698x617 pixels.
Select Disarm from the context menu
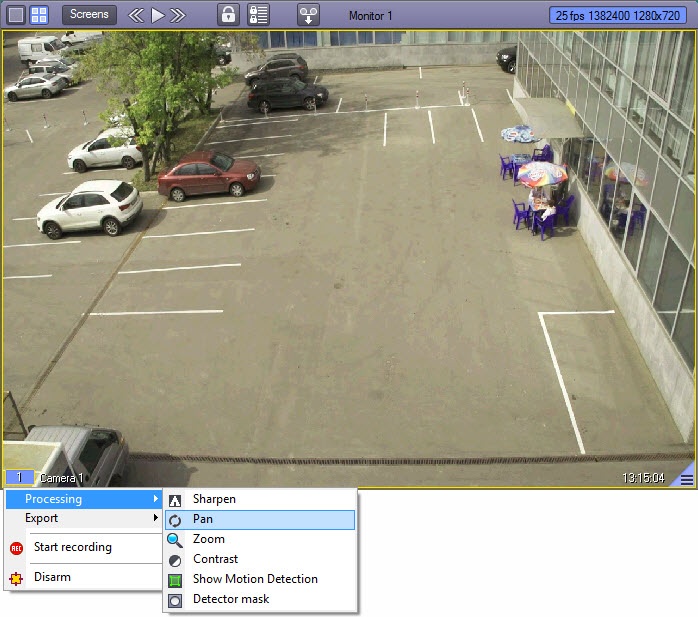click(52, 577)
